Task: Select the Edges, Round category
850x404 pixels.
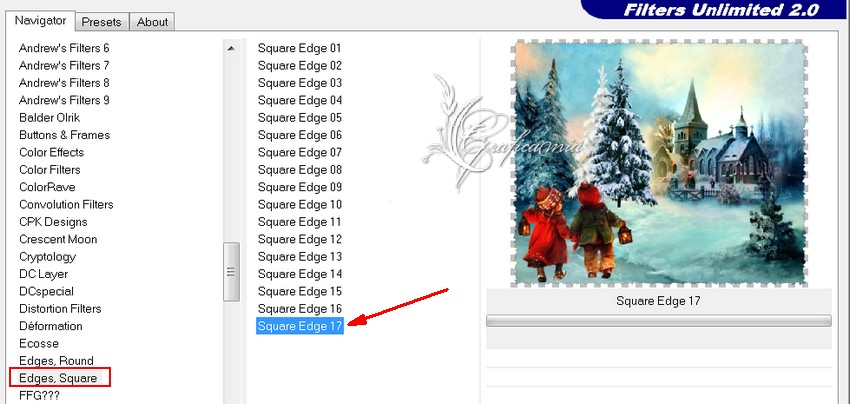Action: [56, 360]
